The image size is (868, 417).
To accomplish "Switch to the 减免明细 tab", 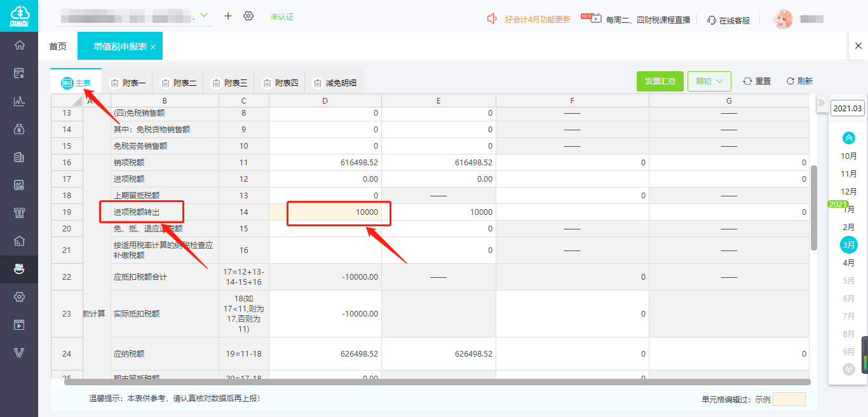I will (x=334, y=83).
